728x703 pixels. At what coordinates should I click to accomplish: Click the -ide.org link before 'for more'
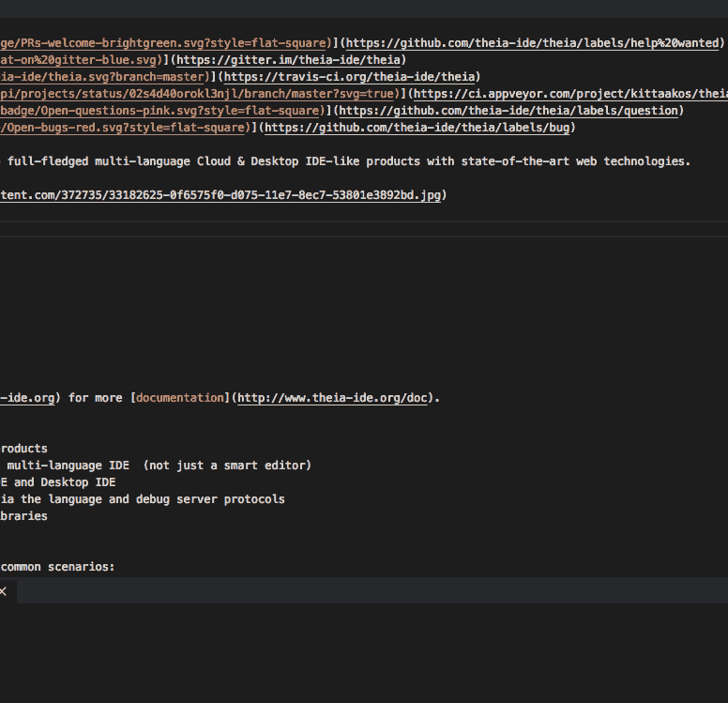pos(27,398)
